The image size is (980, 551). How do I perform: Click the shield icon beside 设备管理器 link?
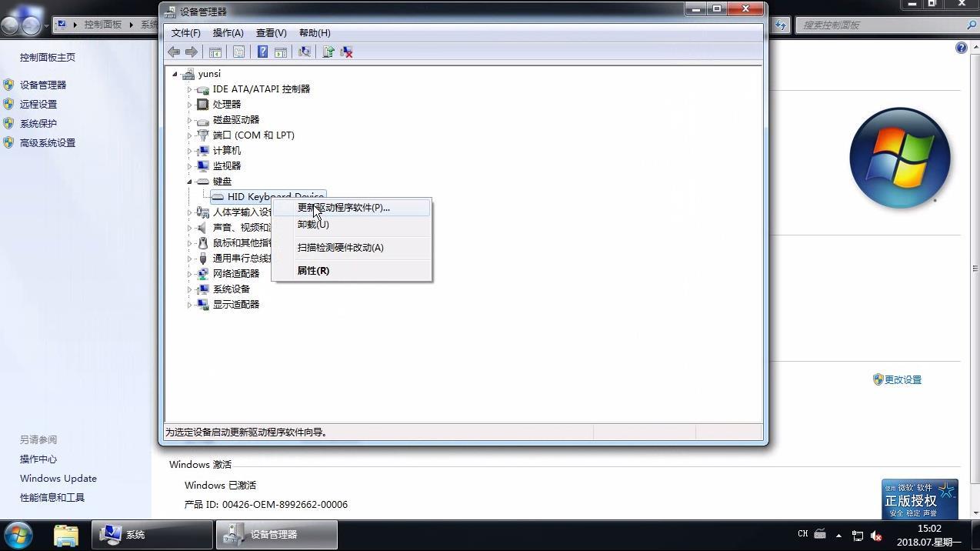[x=8, y=85]
